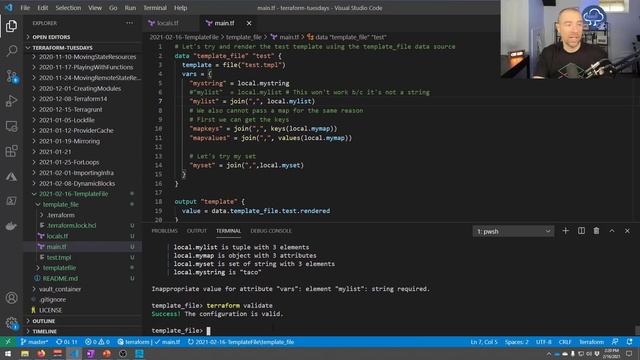Open the Accounts menu icon
This screenshot has width=640, height=360.
tap(11, 298)
